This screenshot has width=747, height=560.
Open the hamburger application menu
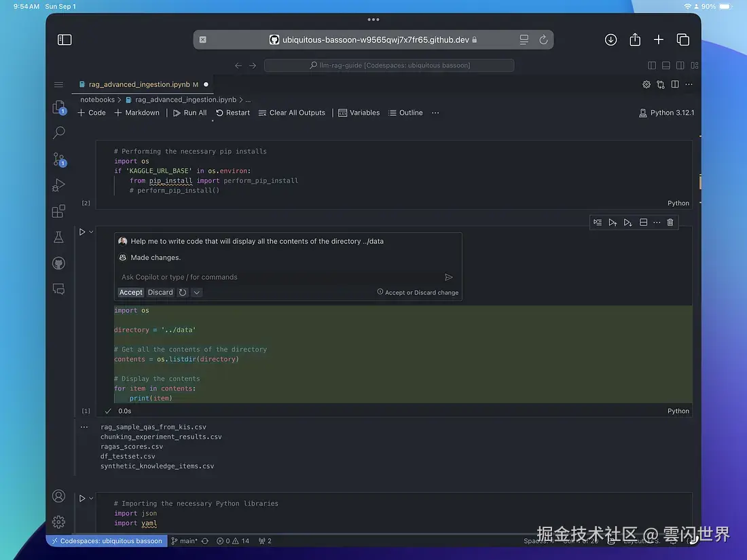click(58, 85)
